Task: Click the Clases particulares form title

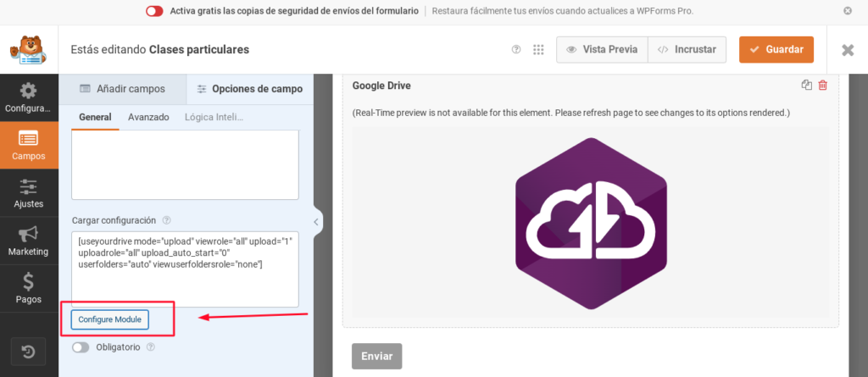Action: pos(199,50)
